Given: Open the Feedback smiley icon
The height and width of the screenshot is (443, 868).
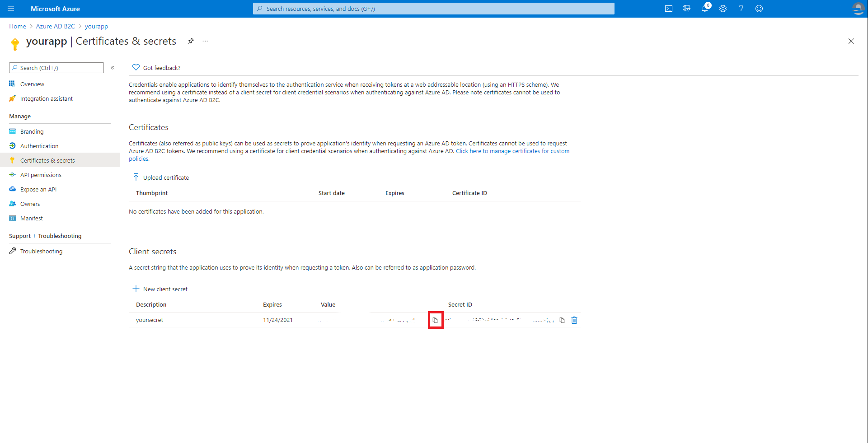Looking at the screenshot, I should click(759, 9).
